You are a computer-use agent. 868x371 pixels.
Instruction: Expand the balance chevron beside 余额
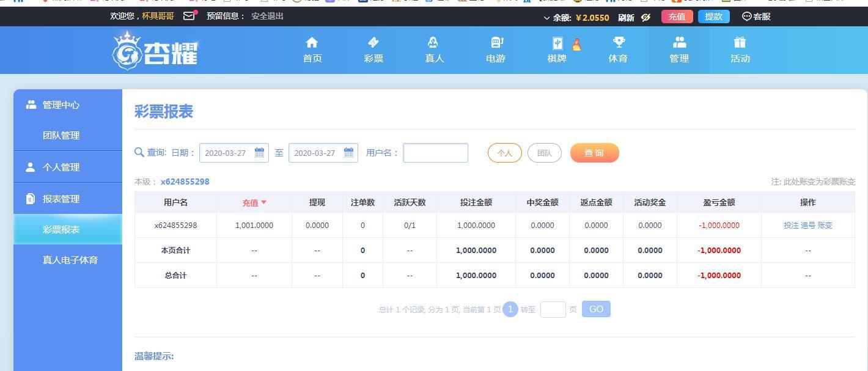[x=546, y=18]
